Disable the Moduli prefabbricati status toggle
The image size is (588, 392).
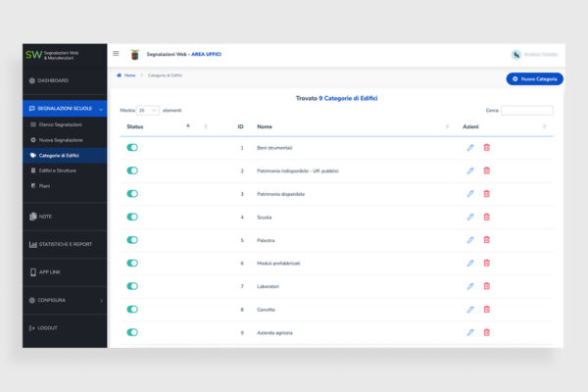[132, 264]
